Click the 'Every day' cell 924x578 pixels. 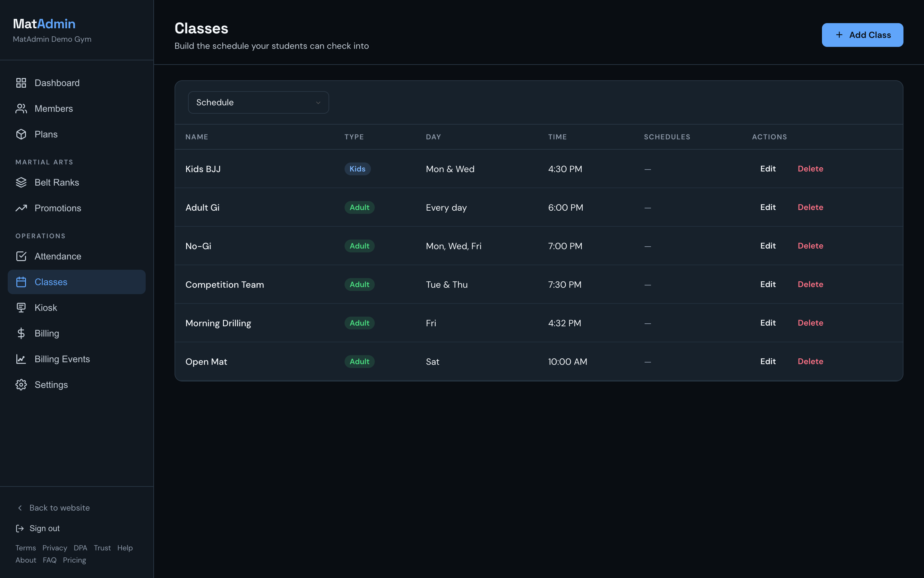point(446,207)
